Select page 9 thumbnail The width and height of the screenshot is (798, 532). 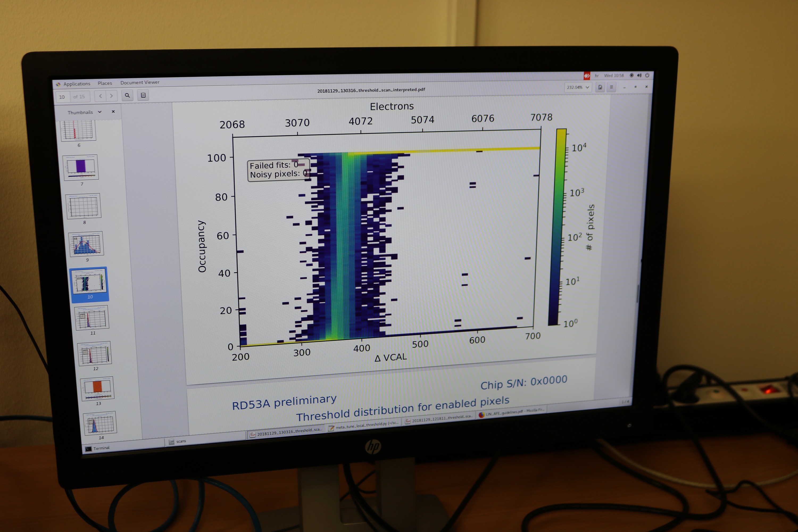click(x=86, y=244)
